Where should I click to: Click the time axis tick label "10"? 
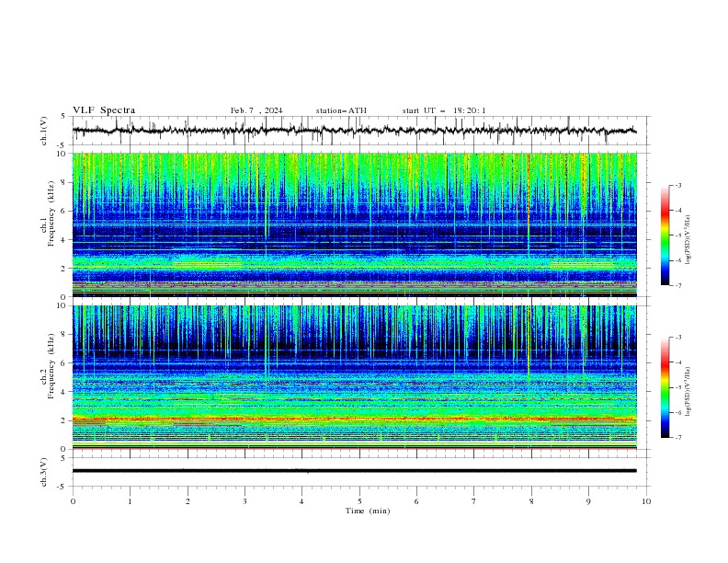coord(646,501)
